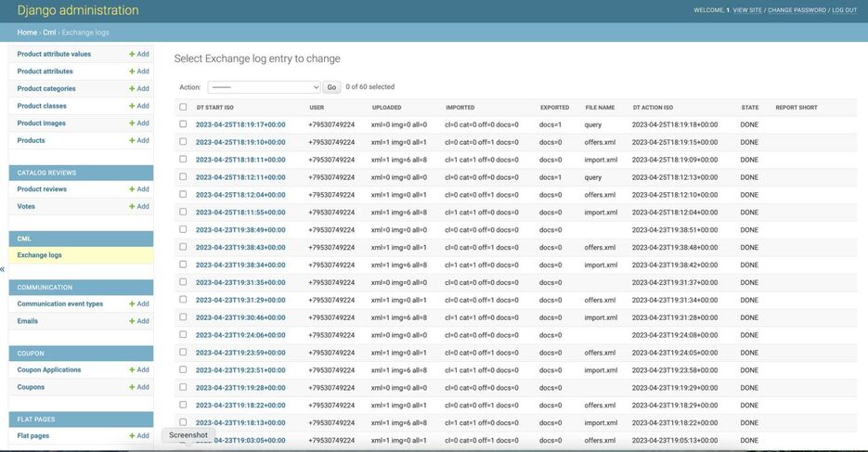
Task: Check the row for 2023-04-25T18:19:17+00:00
Action: point(183,124)
